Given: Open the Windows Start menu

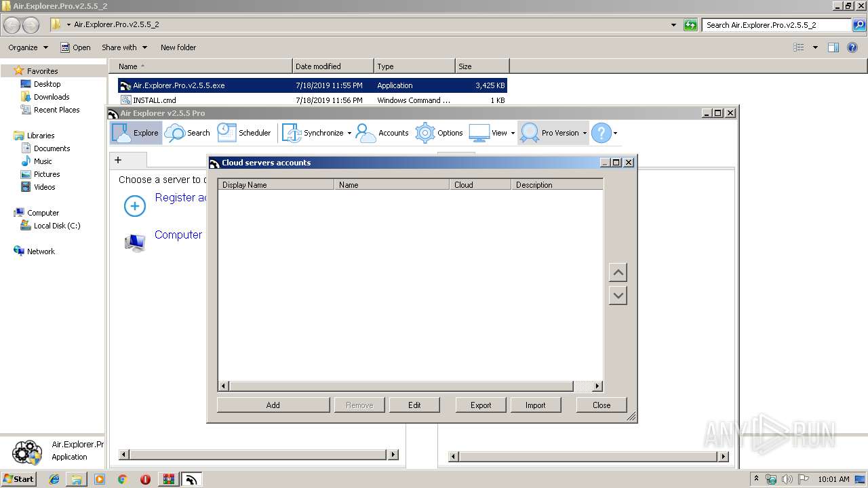Looking at the screenshot, I should [x=19, y=479].
